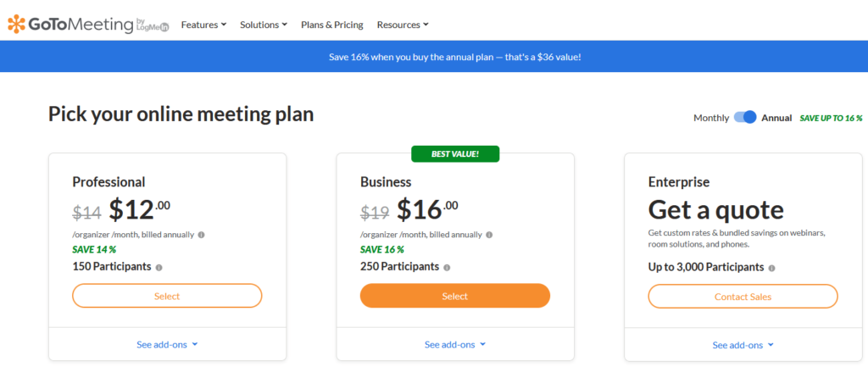The width and height of the screenshot is (868, 389).
Task: Open the Resources menu
Action: 403,25
